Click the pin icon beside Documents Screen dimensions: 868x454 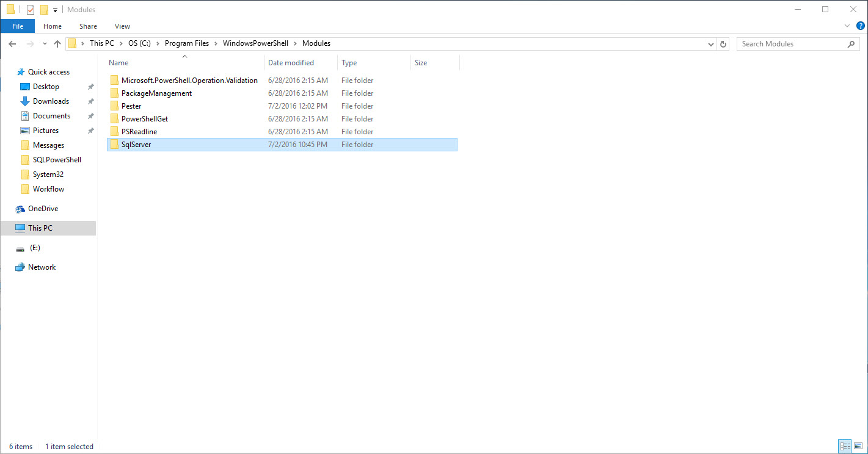(x=90, y=116)
